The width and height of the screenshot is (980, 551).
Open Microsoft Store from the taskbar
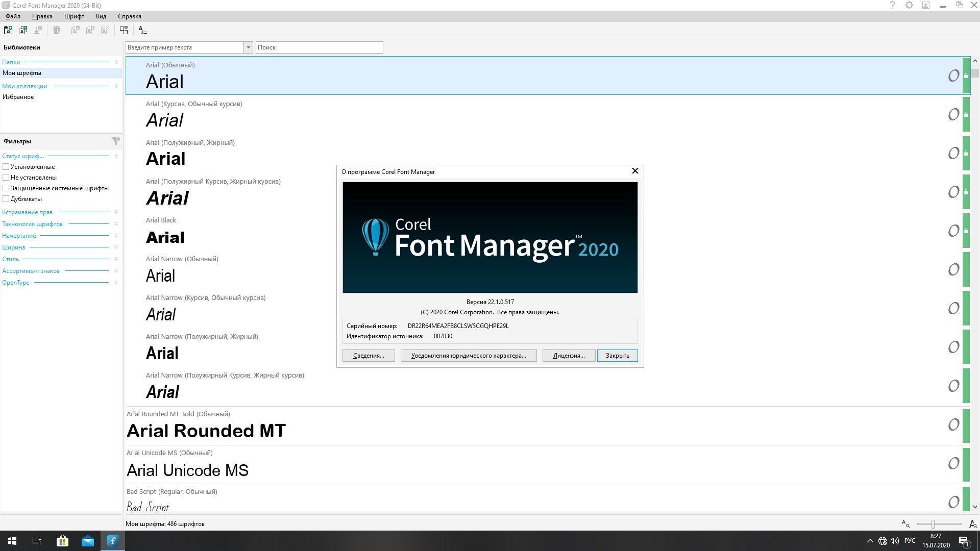pos(62,541)
